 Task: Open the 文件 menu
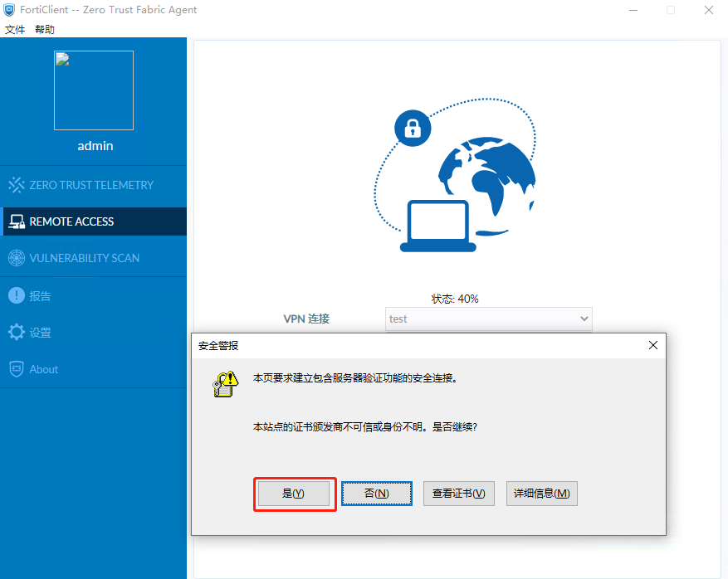15,30
